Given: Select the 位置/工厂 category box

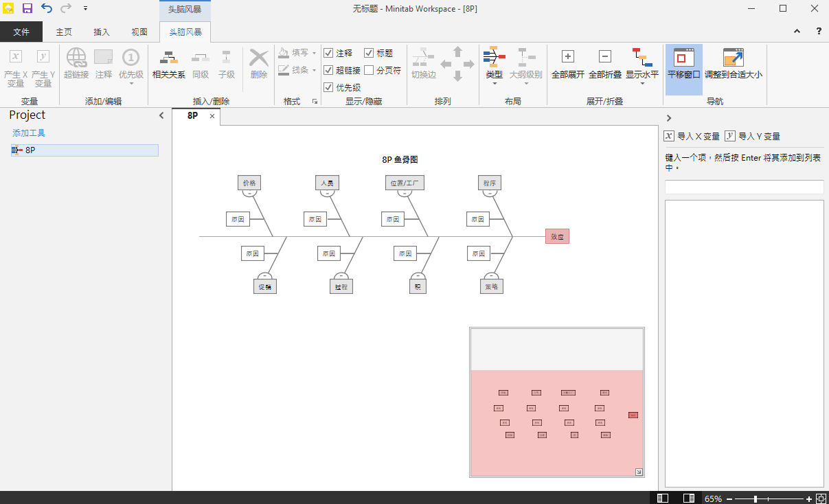Looking at the screenshot, I should [405, 183].
